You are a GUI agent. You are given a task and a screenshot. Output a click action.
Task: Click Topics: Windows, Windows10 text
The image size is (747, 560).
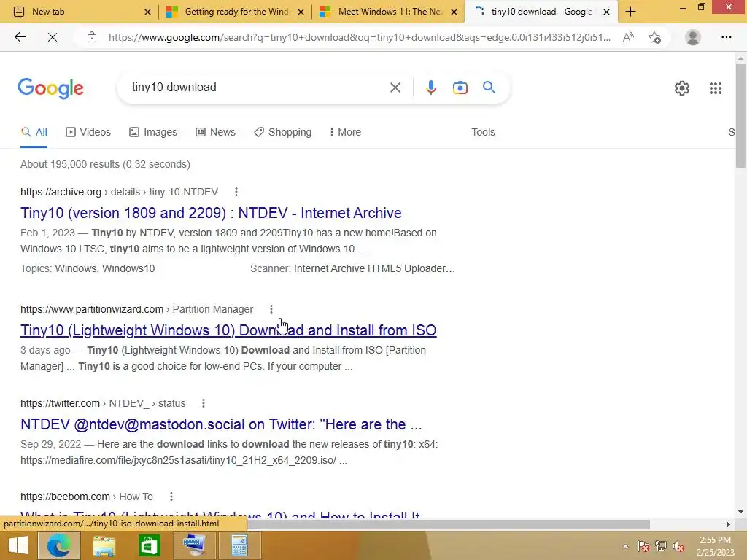pos(88,268)
